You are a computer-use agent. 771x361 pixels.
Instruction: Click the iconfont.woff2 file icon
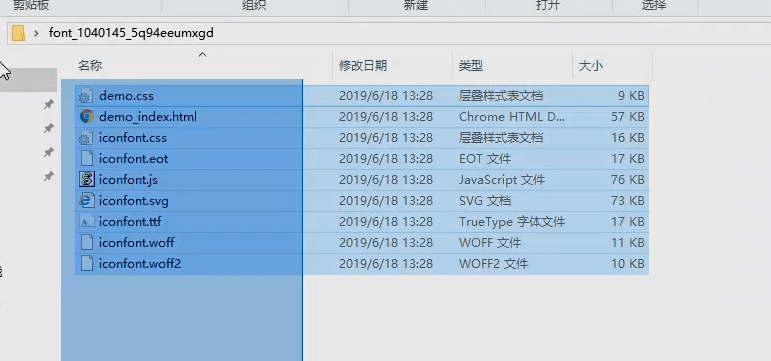pos(87,264)
